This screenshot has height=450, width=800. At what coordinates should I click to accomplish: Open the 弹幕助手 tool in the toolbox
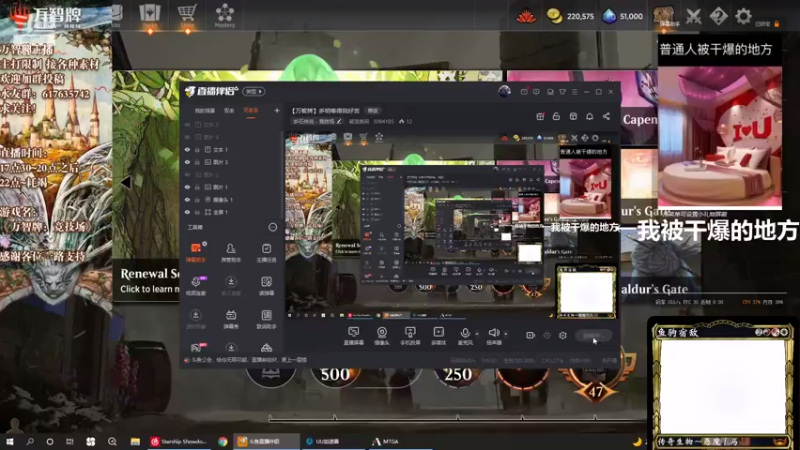click(195, 252)
